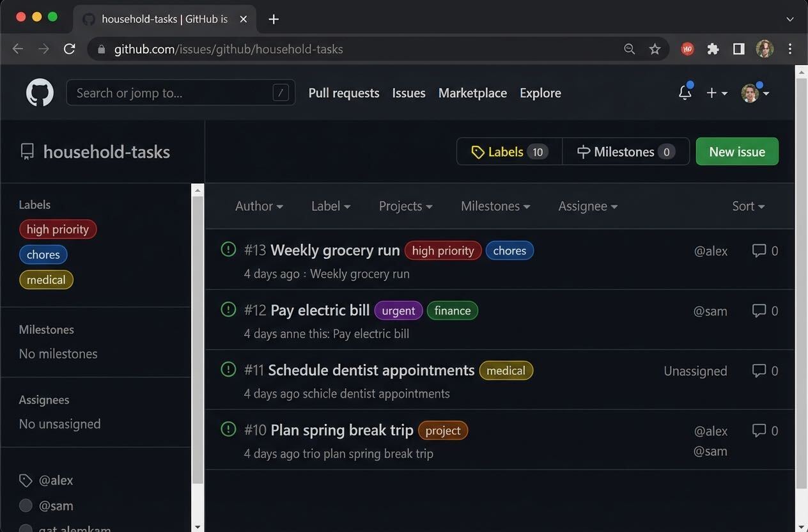Viewport: 808px width, 532px height.
Task: Open issue Plan spring break trip
Action: pos(342,430)
